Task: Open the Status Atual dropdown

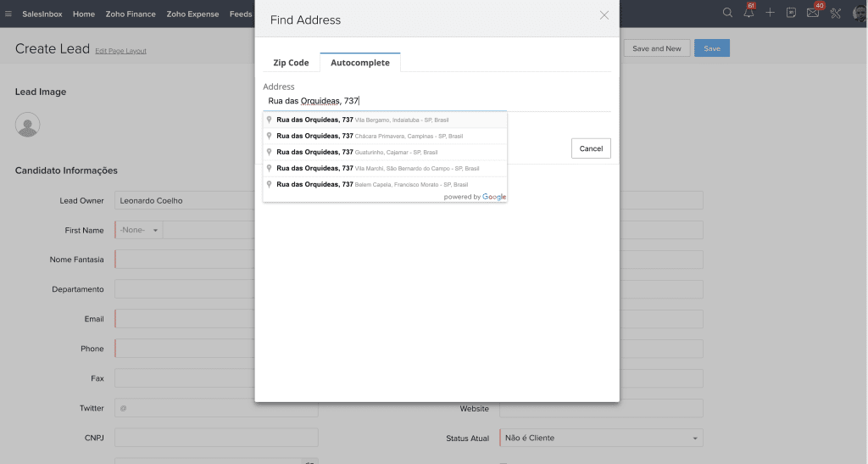Action: click(601, 438)
